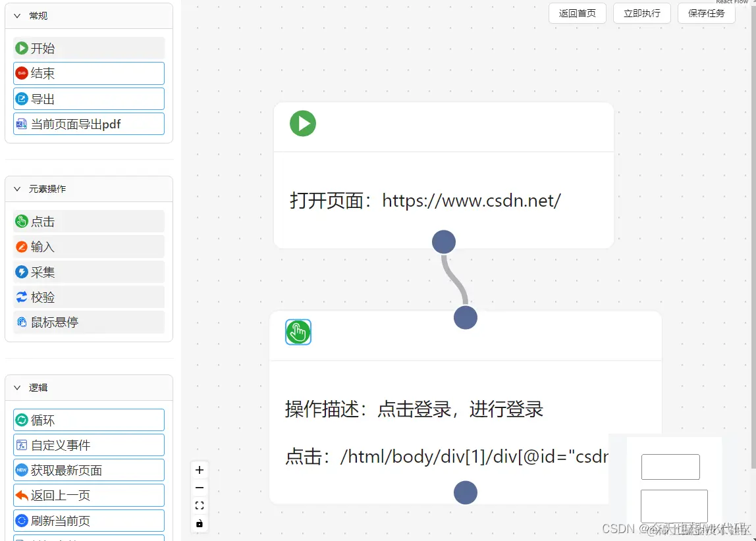The image size is (756, 541).
Task: Click the green hand icon in click node
Action: [x=298, y=332]
